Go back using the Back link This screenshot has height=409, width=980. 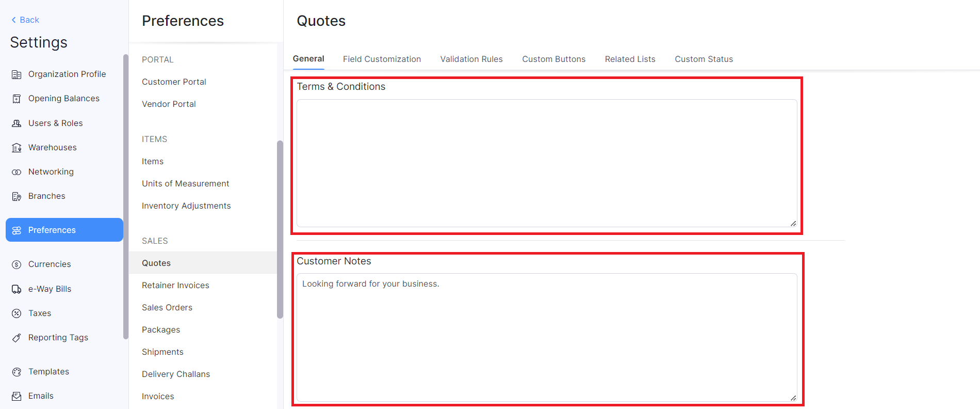point(25,20)
